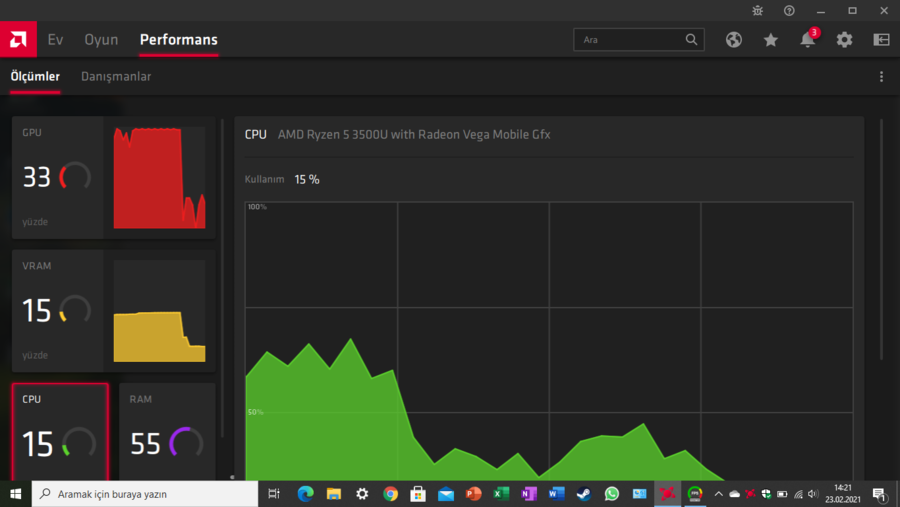The image size is (900, 507).
Task: Open the Ev tab
Action: (55, 40)
